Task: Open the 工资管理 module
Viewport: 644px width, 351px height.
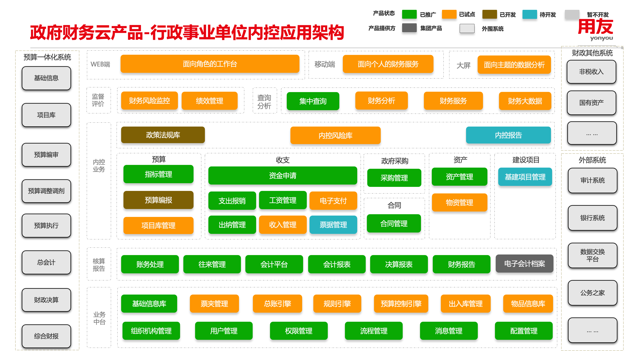Action: click(x=283, y=200)
